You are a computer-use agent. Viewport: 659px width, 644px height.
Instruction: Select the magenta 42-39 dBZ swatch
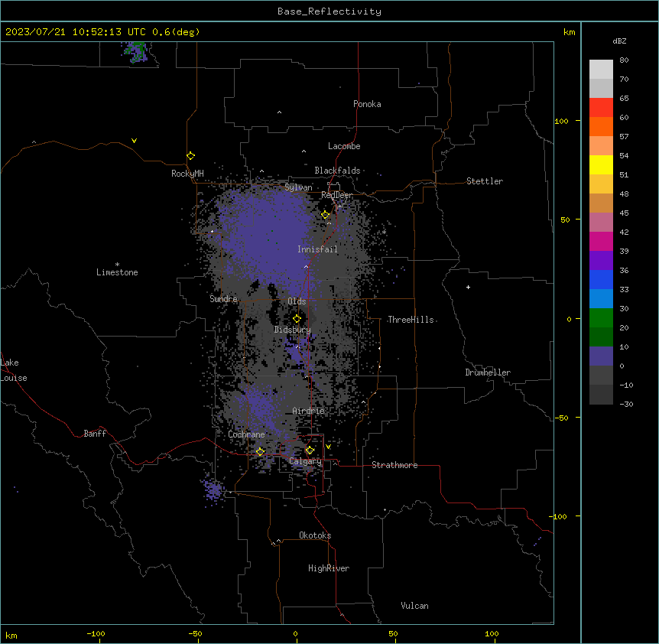point(601,241)
